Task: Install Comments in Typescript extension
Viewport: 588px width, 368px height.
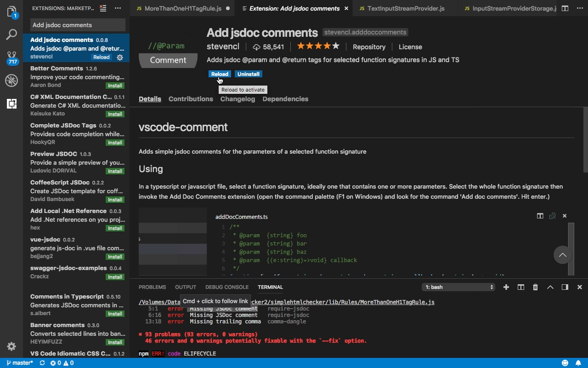Action: click(115, 314)
